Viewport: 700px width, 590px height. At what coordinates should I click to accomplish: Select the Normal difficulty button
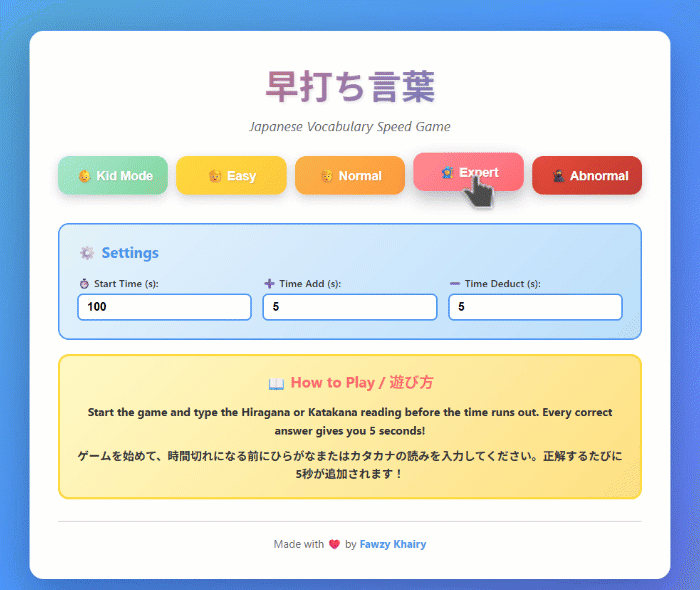(350, 175)
